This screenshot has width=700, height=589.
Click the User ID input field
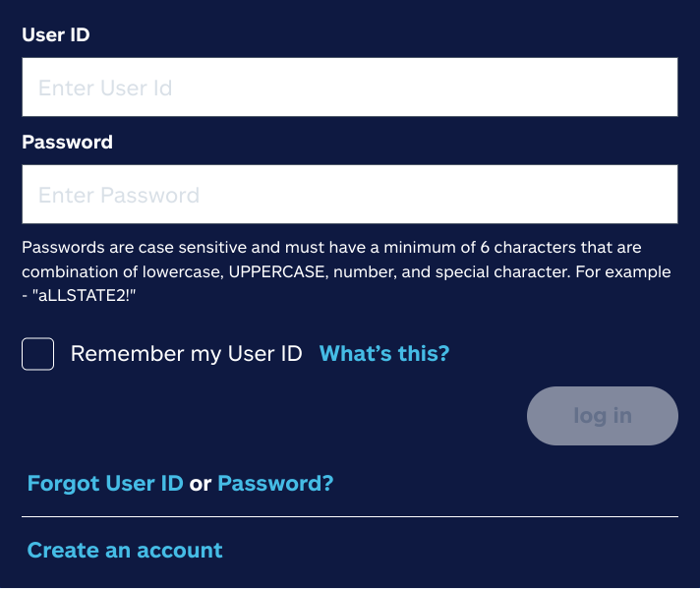(x=349, y=88)
